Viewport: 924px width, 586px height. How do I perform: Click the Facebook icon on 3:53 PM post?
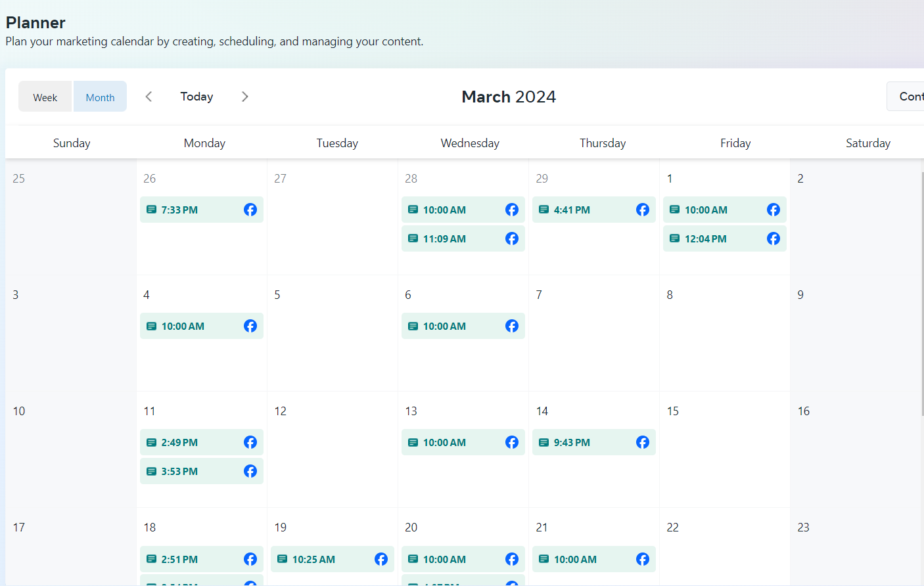[x=250, y=471]
